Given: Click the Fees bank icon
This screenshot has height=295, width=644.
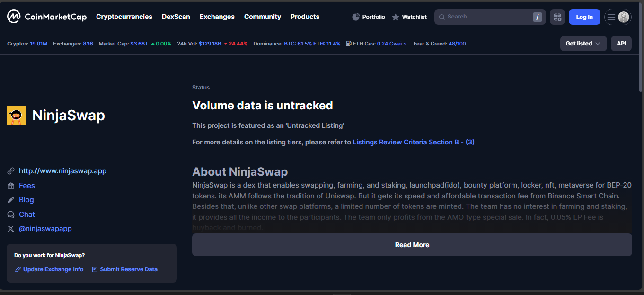Looking at the screenshot, I should pyautogui.click(x=11, y=186).
